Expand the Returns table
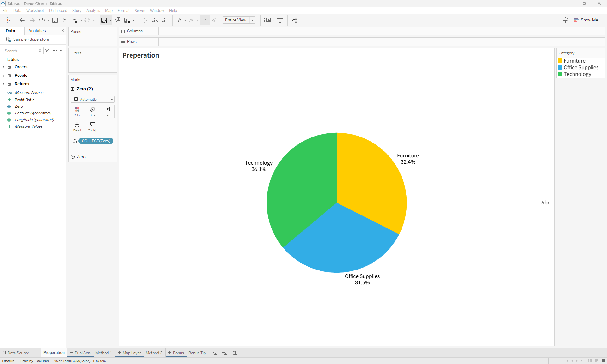The image size is (607, 364). (4, 84)
